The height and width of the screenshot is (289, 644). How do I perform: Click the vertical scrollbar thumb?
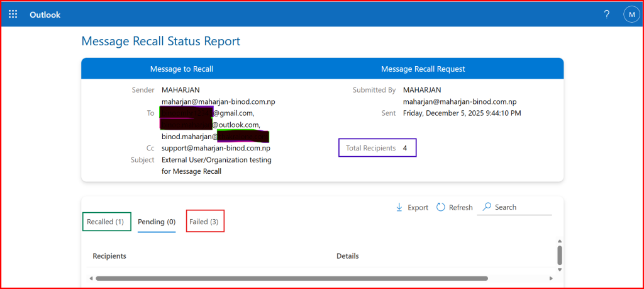pyautogui.click(x=559, y=255)
